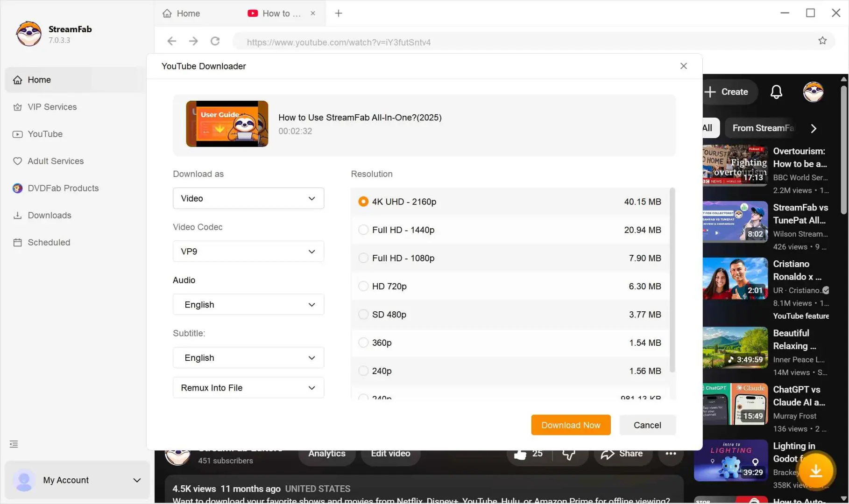
Task: Maximize the StreamFab window
Action: (x=810, y=13)
